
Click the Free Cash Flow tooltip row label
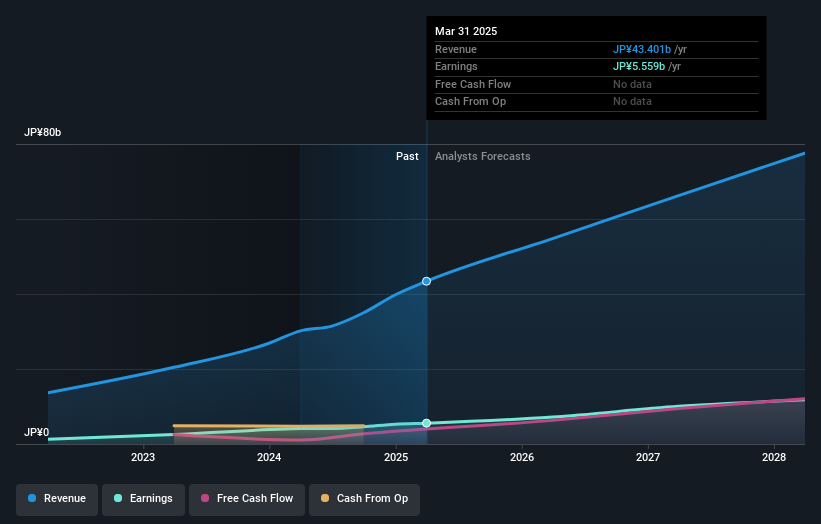[x=473, y=84]
